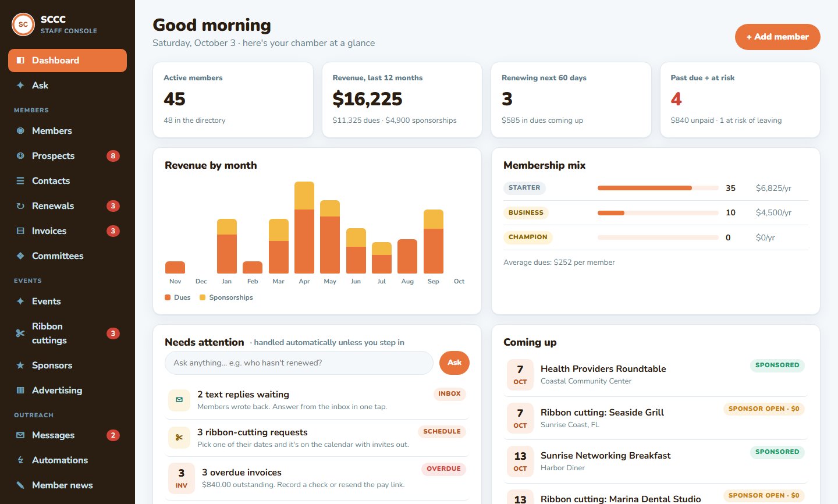
Task: Click the Automations lightning icon
Action: (20, 460)
